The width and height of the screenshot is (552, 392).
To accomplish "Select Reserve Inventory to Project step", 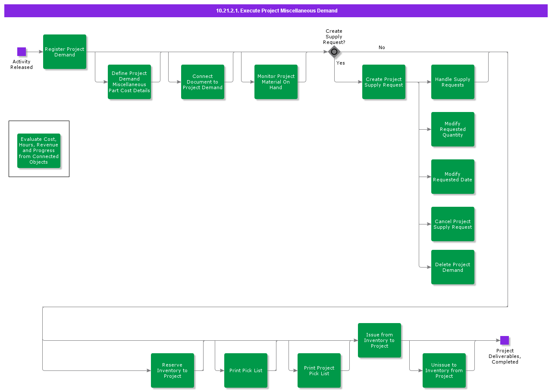I will pyautogui.click(x=172, y=370).
